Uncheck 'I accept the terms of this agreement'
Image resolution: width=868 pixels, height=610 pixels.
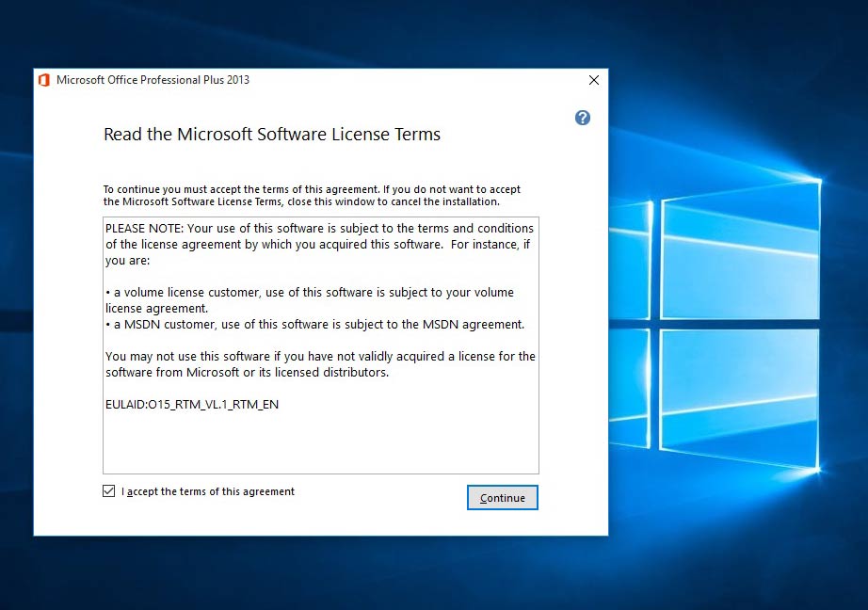click(x=109, y=491)
